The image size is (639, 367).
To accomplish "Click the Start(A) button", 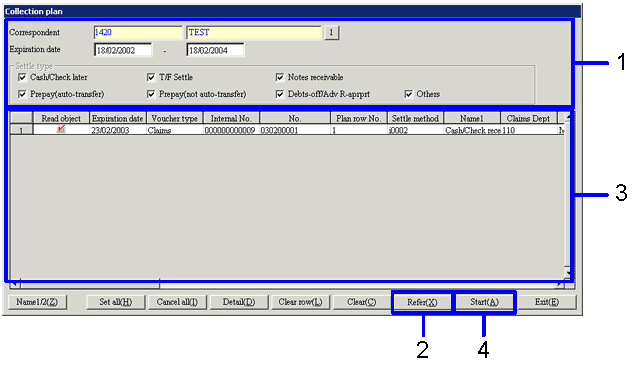I will [485, 302].
